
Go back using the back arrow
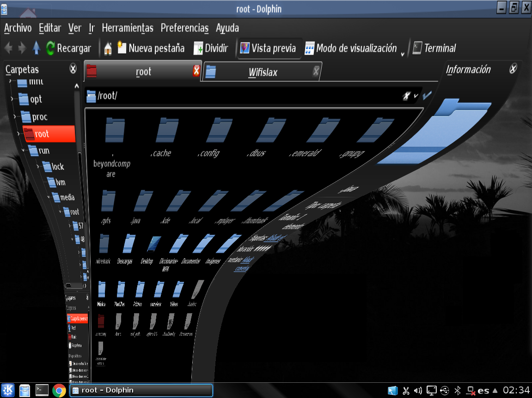8,48
